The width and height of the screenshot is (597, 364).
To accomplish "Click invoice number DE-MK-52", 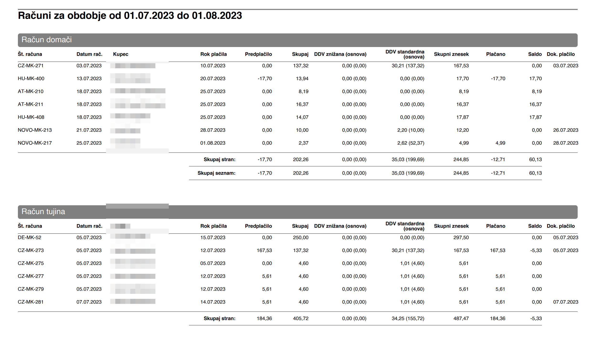I will coord(29,237).
